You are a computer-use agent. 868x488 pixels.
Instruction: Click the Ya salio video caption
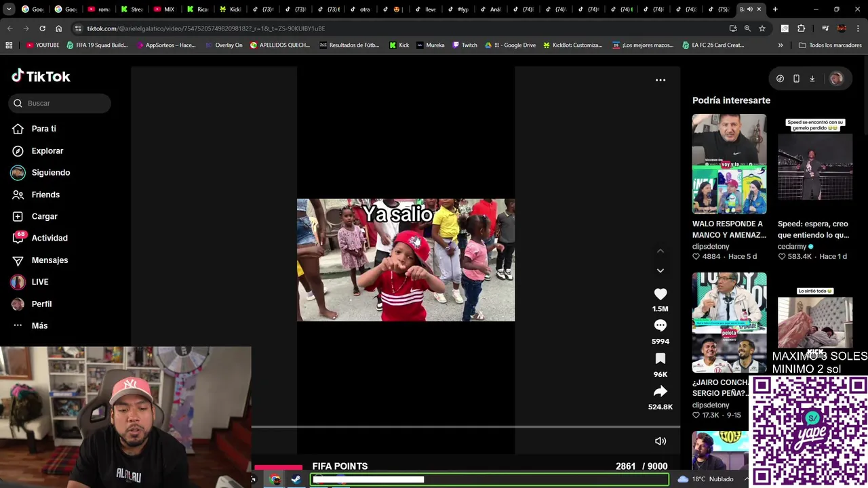(x=397, y=214)
